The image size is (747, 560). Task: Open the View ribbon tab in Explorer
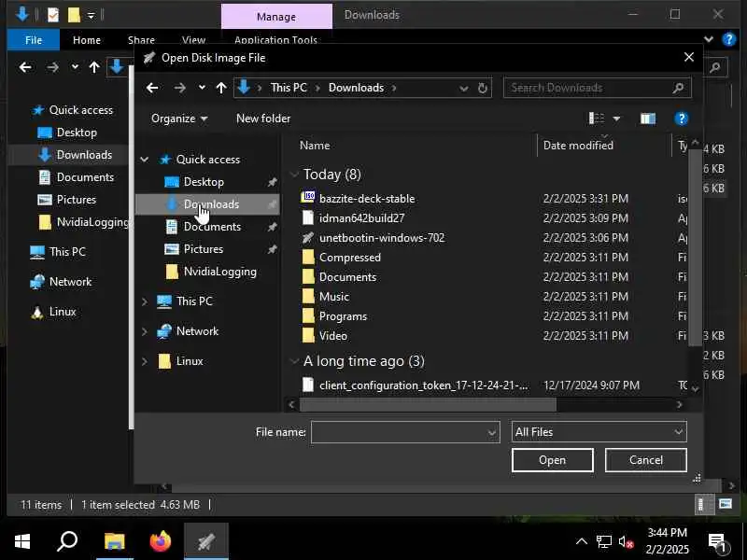tap(193, 40)
